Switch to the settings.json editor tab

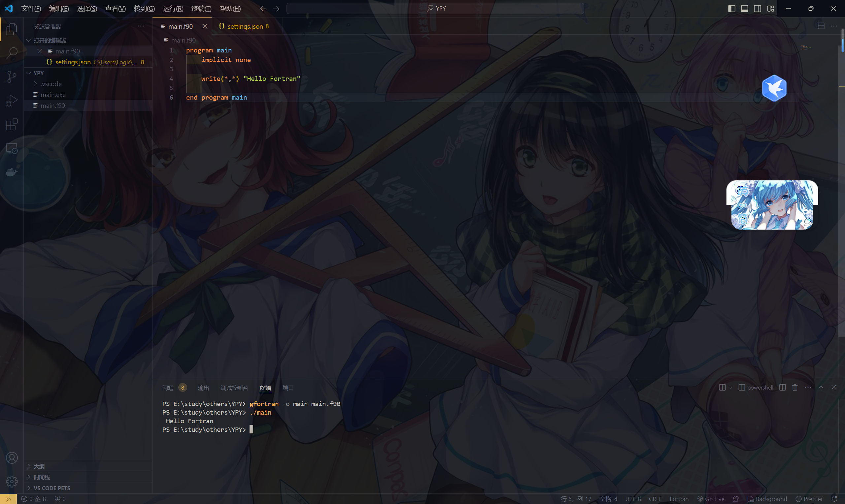click(247, 26)
